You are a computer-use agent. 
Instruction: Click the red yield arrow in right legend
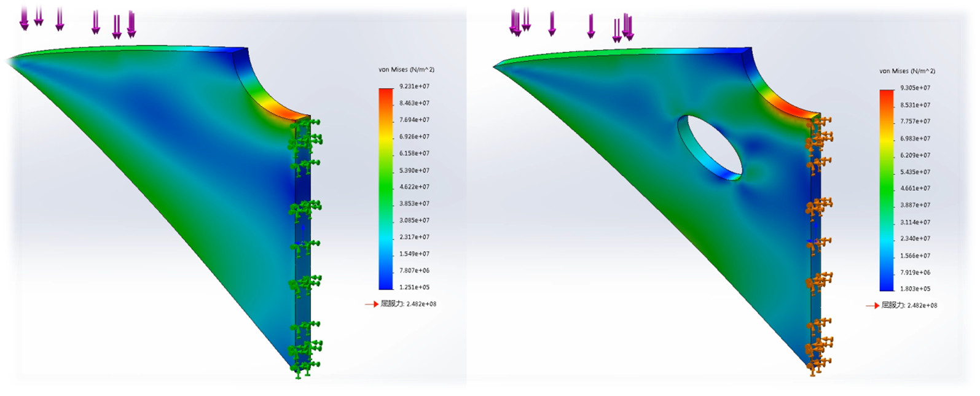coord(872,306)
